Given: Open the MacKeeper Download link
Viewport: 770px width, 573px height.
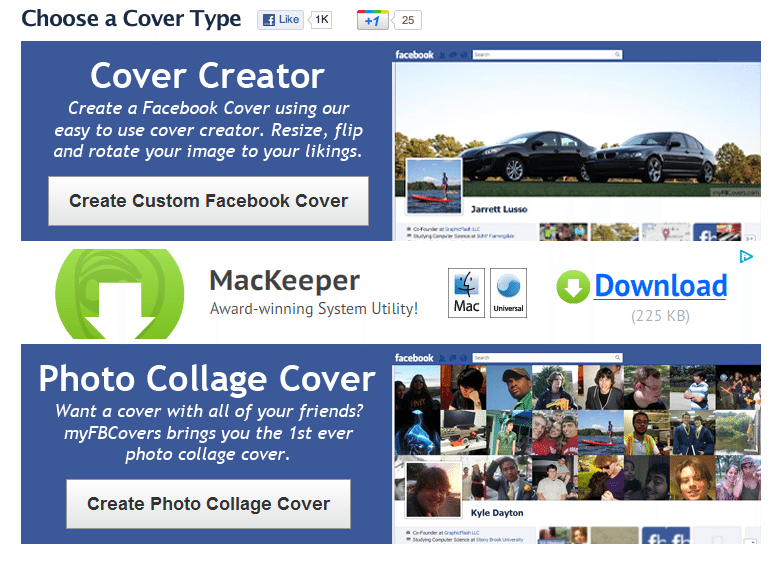Looking at the screenshot, I should (x=660, y=286).
